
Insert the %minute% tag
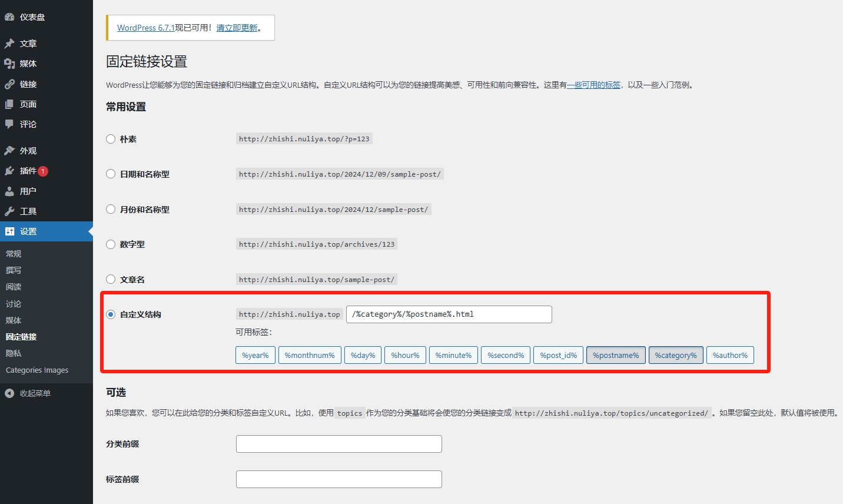coord(453,355)
